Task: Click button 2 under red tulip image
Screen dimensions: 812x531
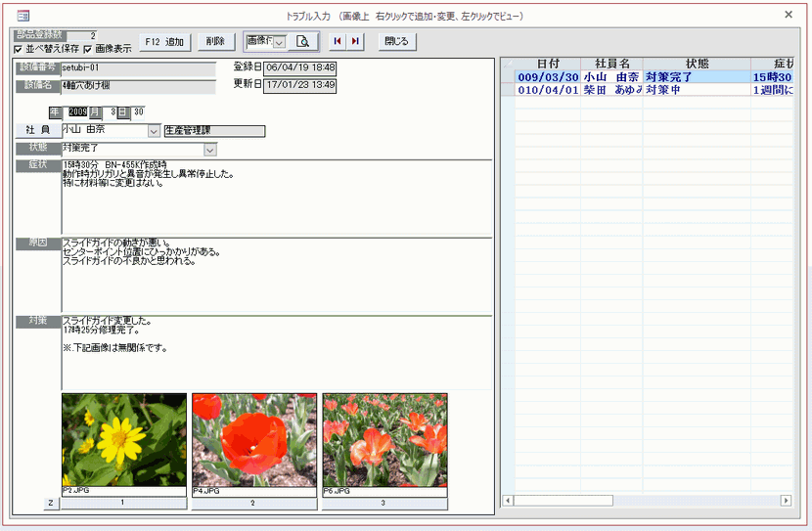Action: [253, 503]
